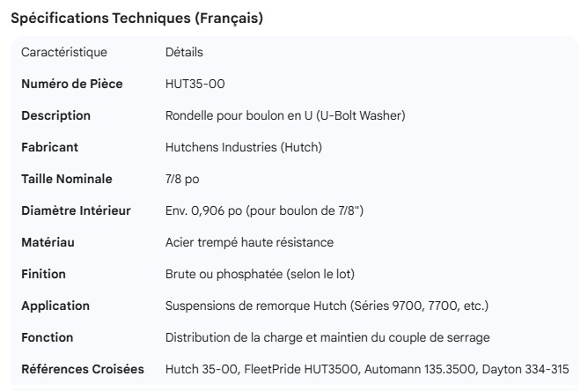The width and height of the screenshot is (588, 391).
Task: Select the Distribution de la charge function text
Action: point(327,337)
